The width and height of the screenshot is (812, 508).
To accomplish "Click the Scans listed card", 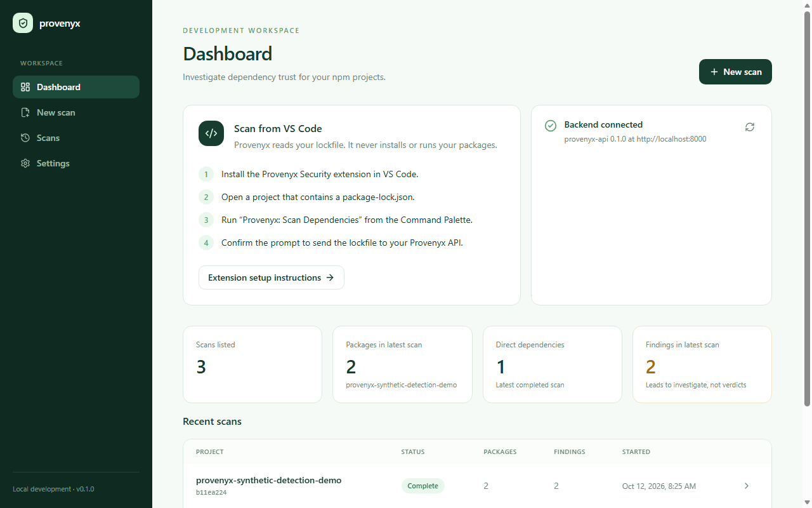I will pos(252,364).
